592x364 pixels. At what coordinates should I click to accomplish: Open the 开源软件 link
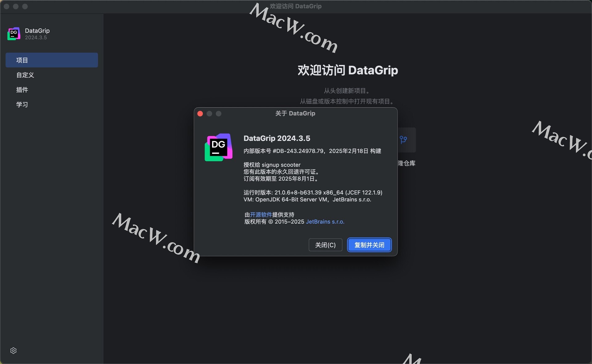point(261,215)
